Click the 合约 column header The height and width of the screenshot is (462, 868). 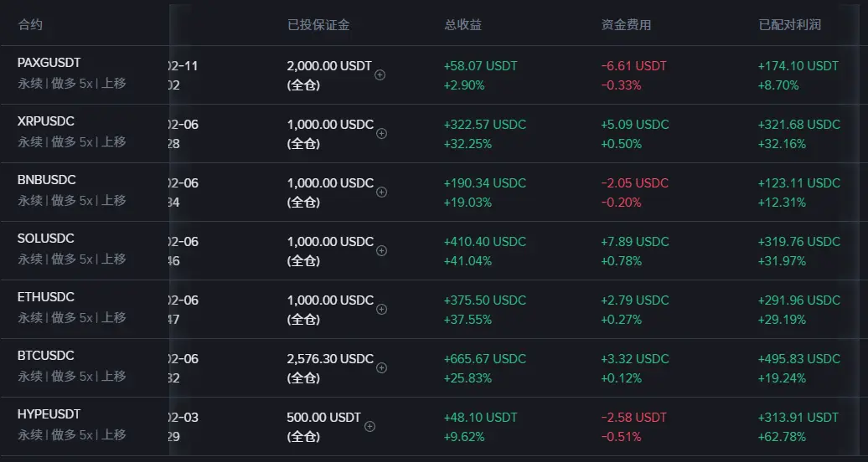point(30,25)
